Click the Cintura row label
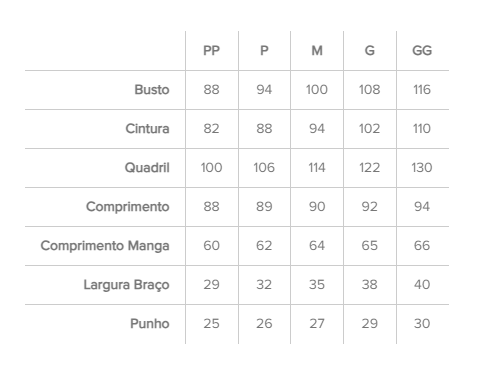487x371 pixels. click(147, 129)
